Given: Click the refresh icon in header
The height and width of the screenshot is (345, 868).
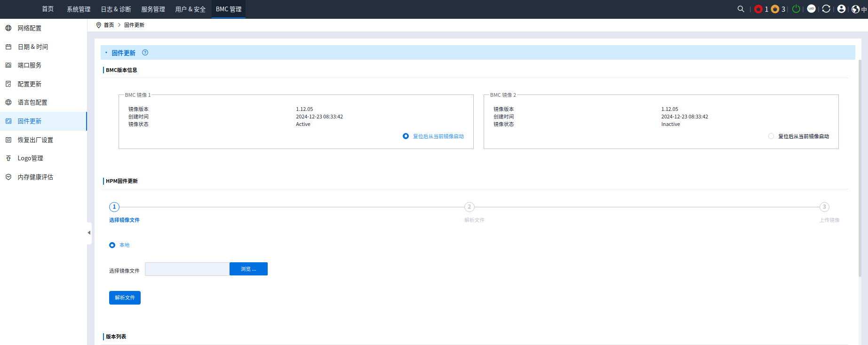Looking at the screenshot, I should pyautogui.click(x=826, y=9).
